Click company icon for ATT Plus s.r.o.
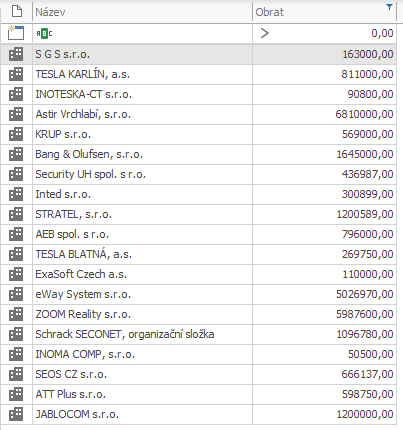This screenshot has width=403, height=430. (x=16, y=394)
